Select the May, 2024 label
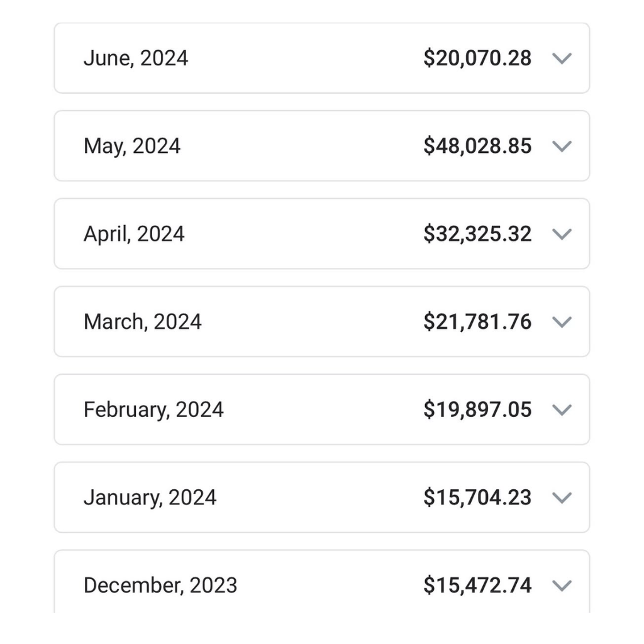Image resolution: width=644 pixels, height=644 pixels. pyautogui.click(x=132, y=146)
